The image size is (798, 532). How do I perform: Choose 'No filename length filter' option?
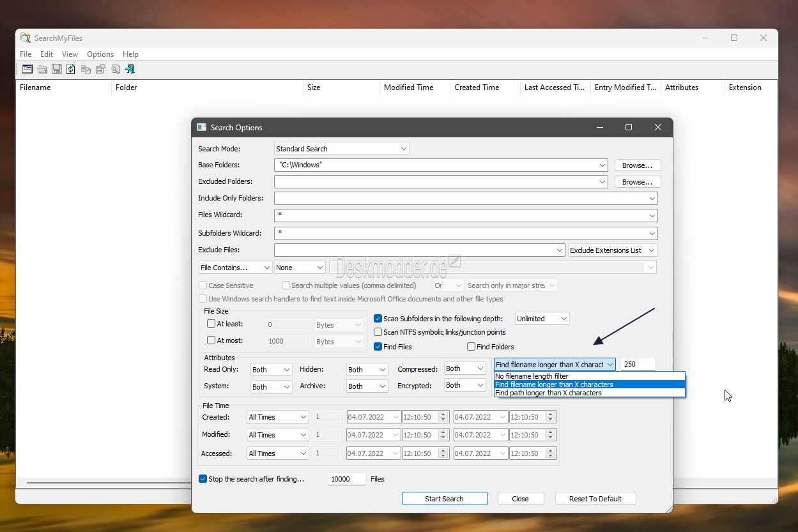pyautogui.click(x=589, y=376)
